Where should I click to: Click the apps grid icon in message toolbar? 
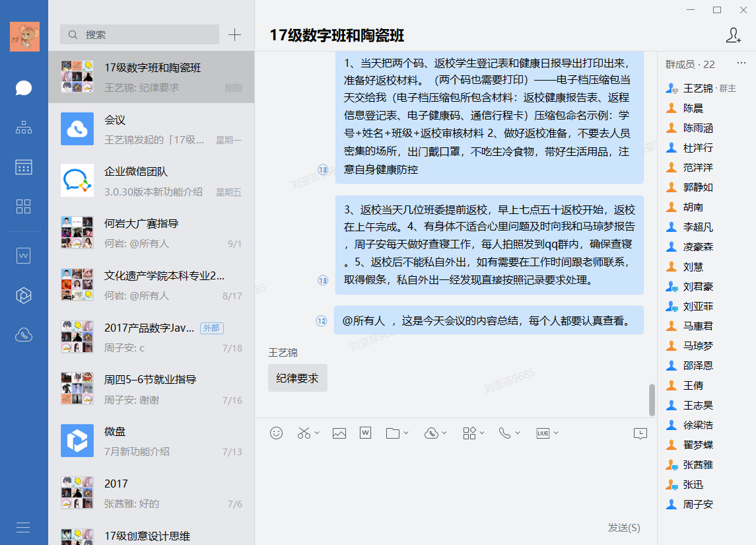469,433
